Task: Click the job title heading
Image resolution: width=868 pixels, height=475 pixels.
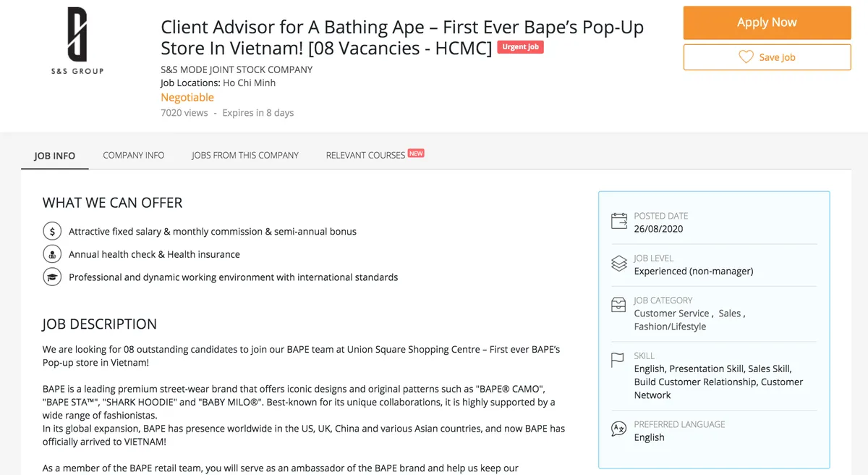Action: click(402, 38)
